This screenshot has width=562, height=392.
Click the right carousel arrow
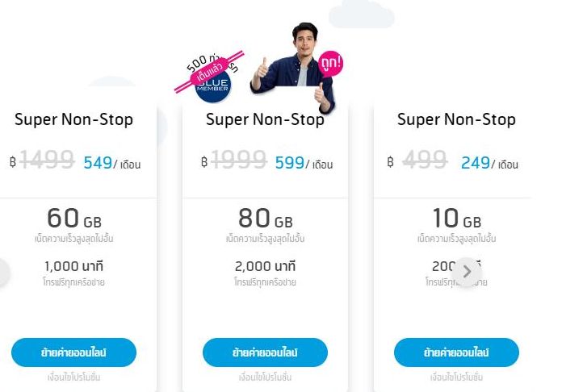point(466,272)
